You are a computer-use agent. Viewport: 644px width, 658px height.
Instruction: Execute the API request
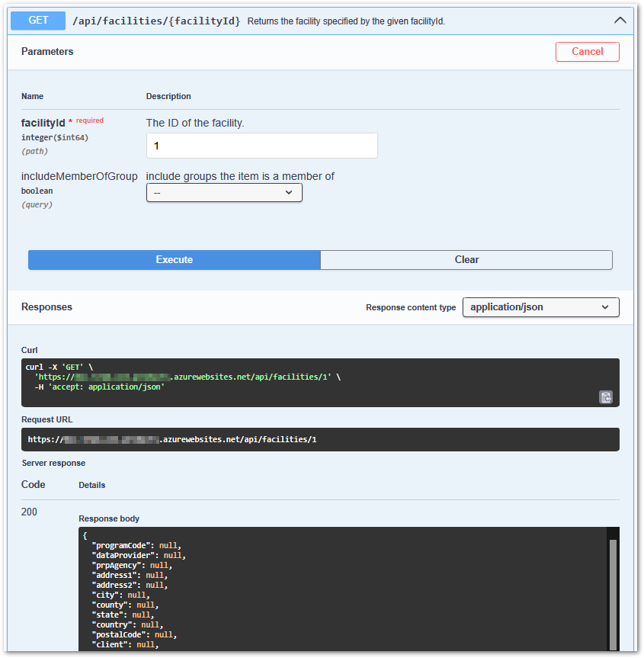click(174, 260)
